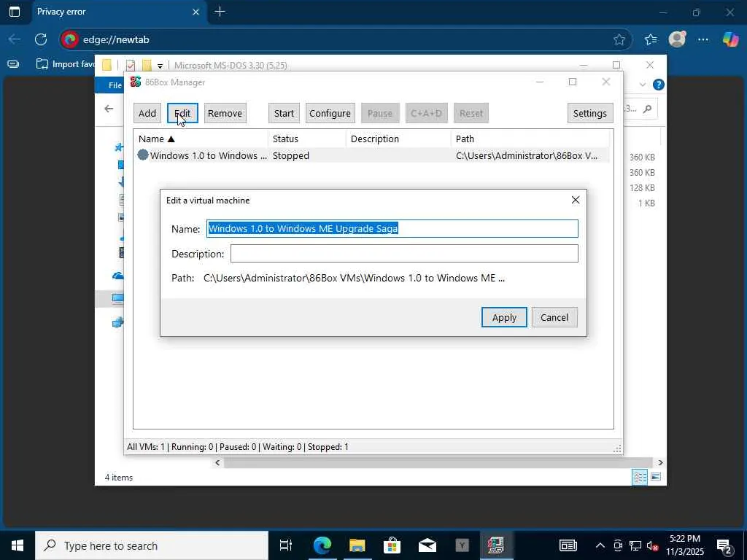Click the Path column header

(530, 139)
